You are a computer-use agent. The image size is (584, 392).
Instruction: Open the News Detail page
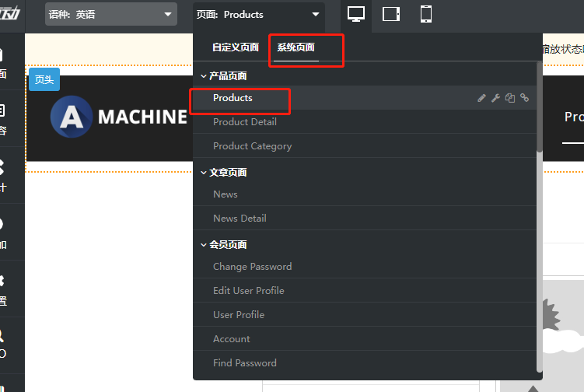pos(240,219)
